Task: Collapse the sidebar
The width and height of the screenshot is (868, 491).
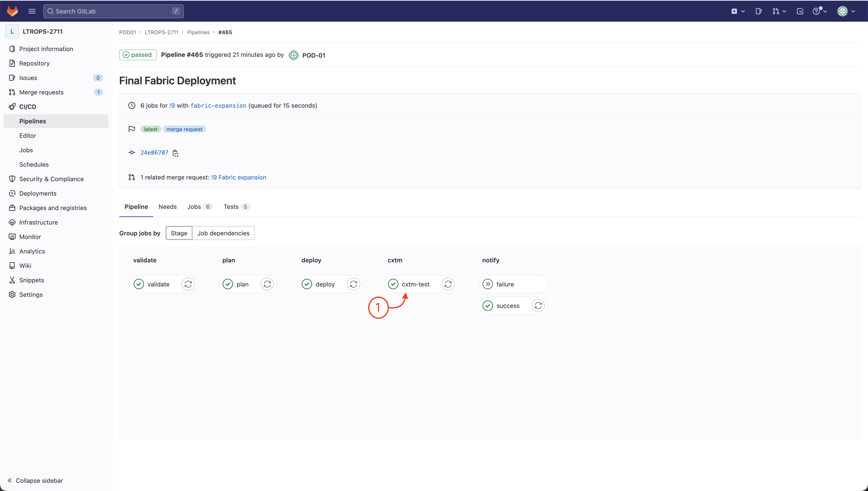Action: point(35,481)
